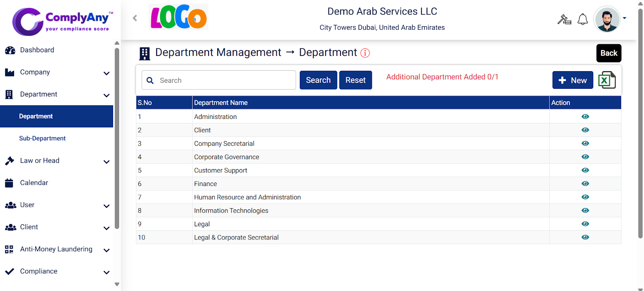This screenshot has height=291, width=644.
Task: Click the info icon beside Department title
Action: click(x=365, y=53)
